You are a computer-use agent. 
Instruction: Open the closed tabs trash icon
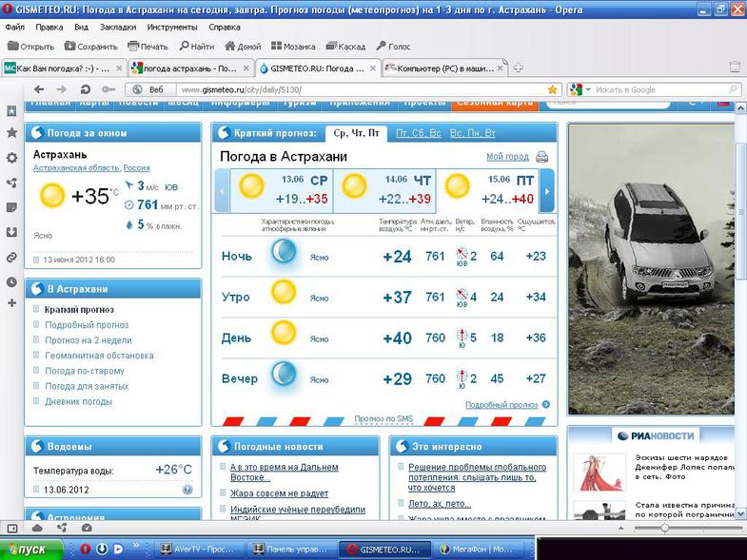tap(735, 68)
